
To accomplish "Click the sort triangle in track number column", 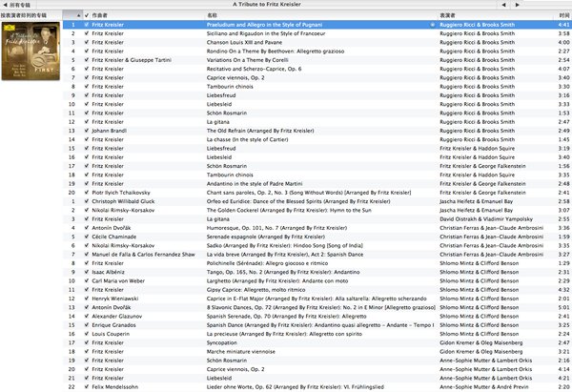I will pos(78,15).
